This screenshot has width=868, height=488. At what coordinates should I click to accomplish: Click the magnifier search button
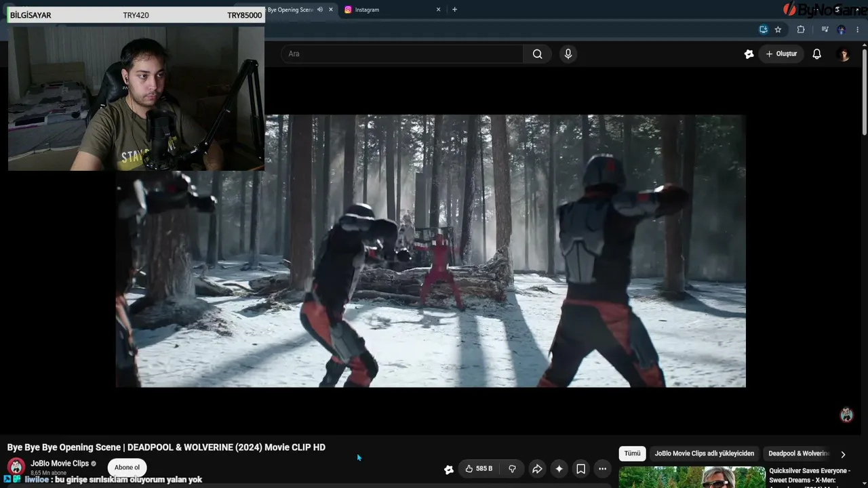point(537,54)
